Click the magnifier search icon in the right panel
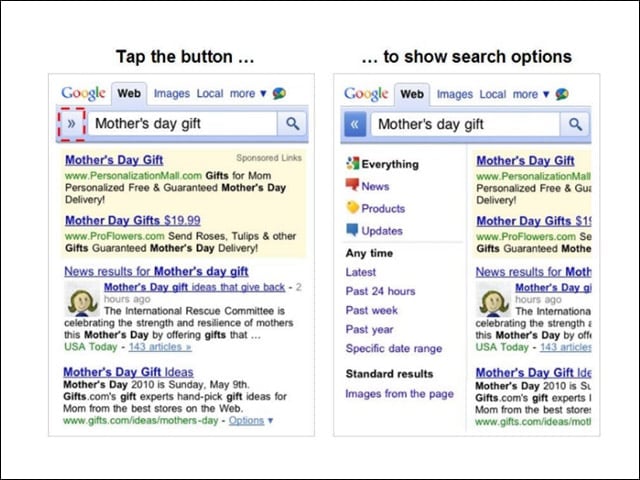Image resolution: width=640 pixels, height=480 pixels. point(575,124)
